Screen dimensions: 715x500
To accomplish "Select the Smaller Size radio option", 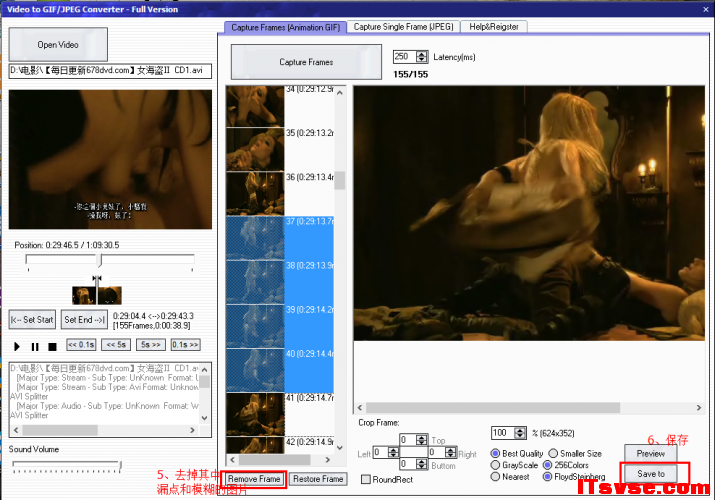I will pos(553,454).
